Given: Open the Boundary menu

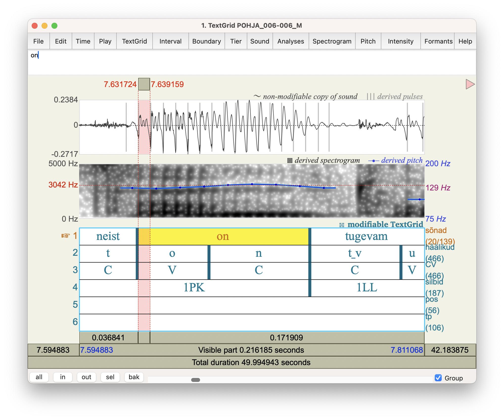Looking at the screenshot, I should (x=207, y=41).
